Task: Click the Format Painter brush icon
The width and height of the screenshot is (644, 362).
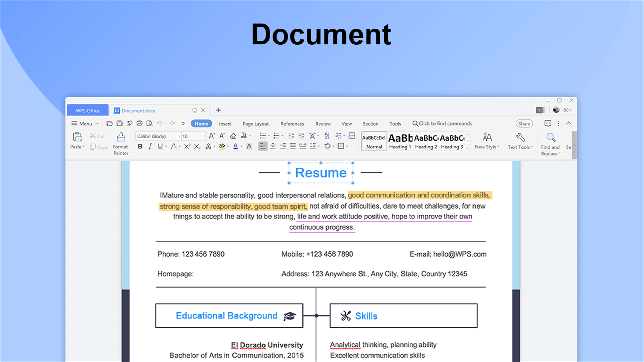Action: 121,137
